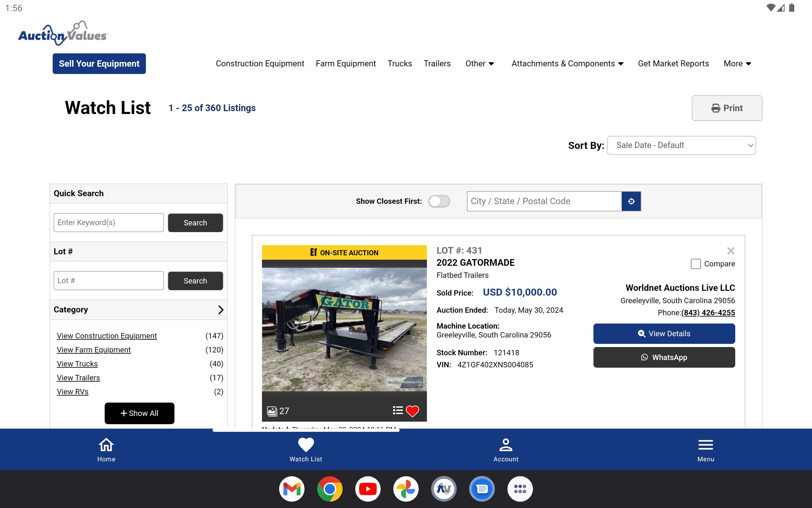812x508 pixels.
Task: Click the 2022 GATORMADE listing title
Action: pos(475,263)
